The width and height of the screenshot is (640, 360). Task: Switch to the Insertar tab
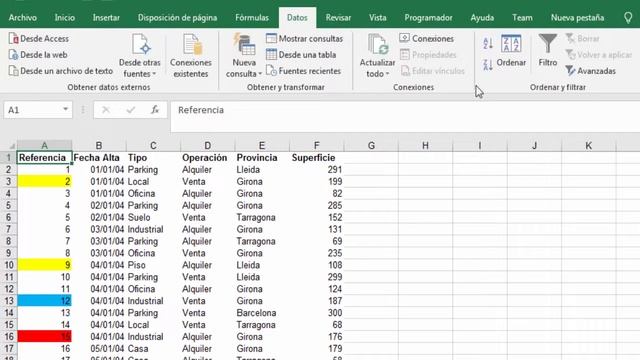106,18
